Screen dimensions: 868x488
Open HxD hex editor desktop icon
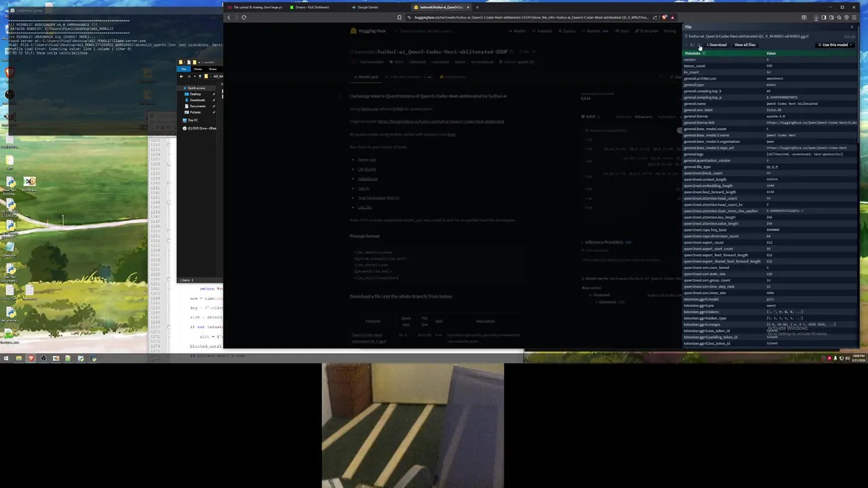pyautogui.click(x=29, y=184)
